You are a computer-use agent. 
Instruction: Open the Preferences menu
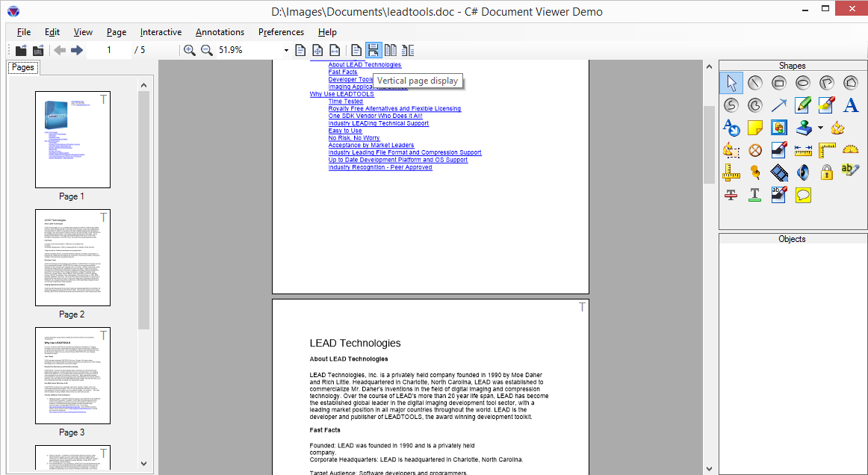[x=281, y=32]
